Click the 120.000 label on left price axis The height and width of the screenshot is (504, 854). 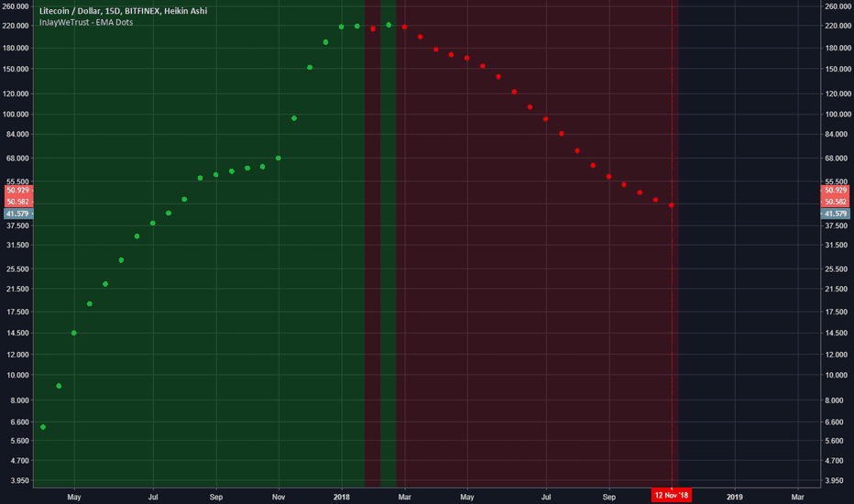click(16, 93)
